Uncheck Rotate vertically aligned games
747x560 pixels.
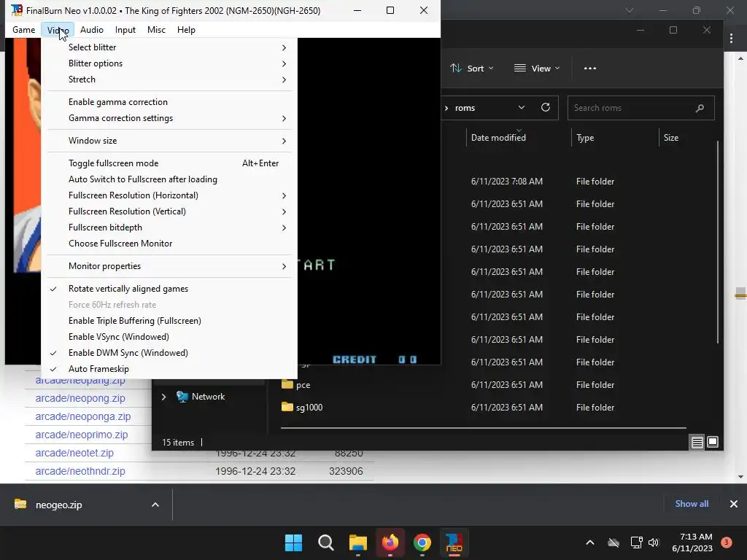(x=169, y=289)
